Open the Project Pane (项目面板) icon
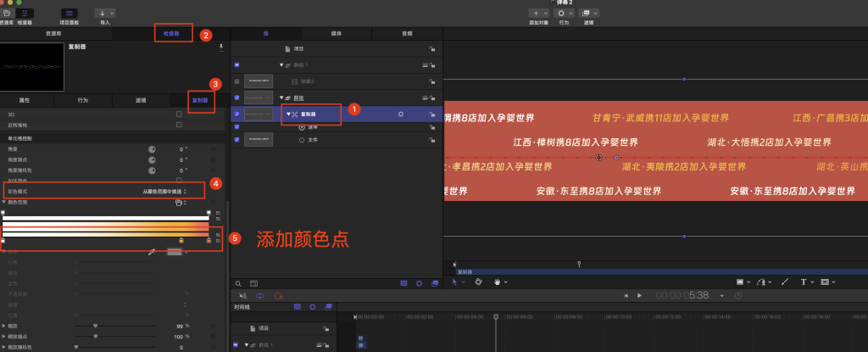This screenshot has height=352, width=868. (x=70, y=14)
